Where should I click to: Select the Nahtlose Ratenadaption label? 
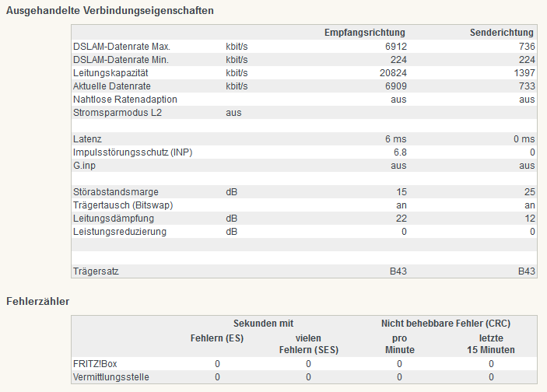coord(125,100)
